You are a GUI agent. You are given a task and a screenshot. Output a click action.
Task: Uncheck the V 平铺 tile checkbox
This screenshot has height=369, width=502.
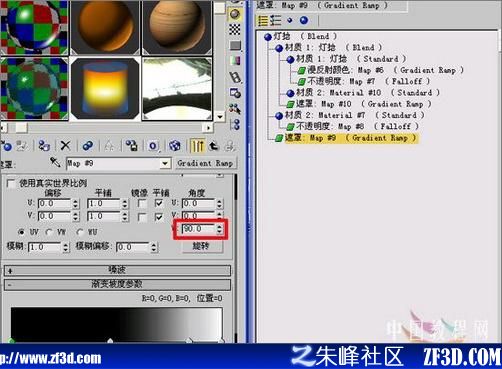click(x=159, y=217)
